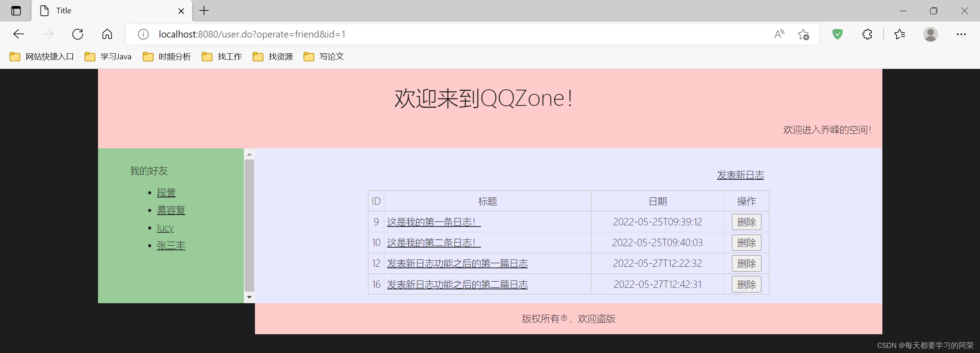View site information icon in address bar

point(143,34)
